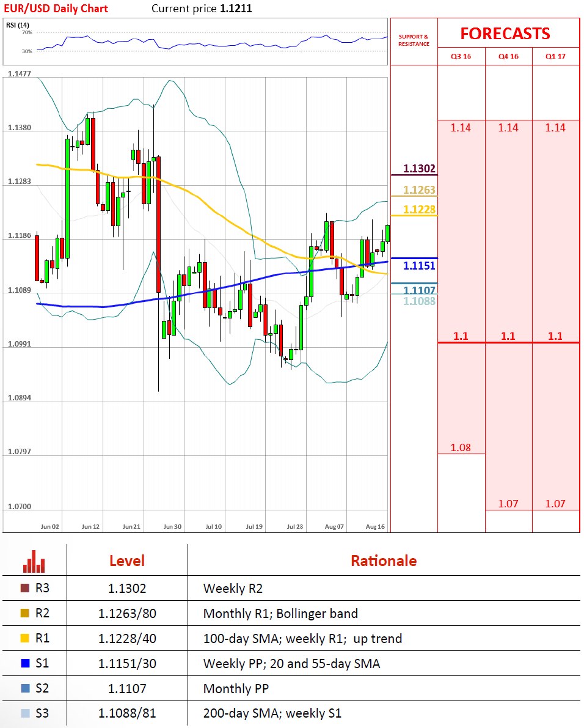Click the Aug 16 date axis label
Viewport: 584px width, 728px height.
(375, 526)
